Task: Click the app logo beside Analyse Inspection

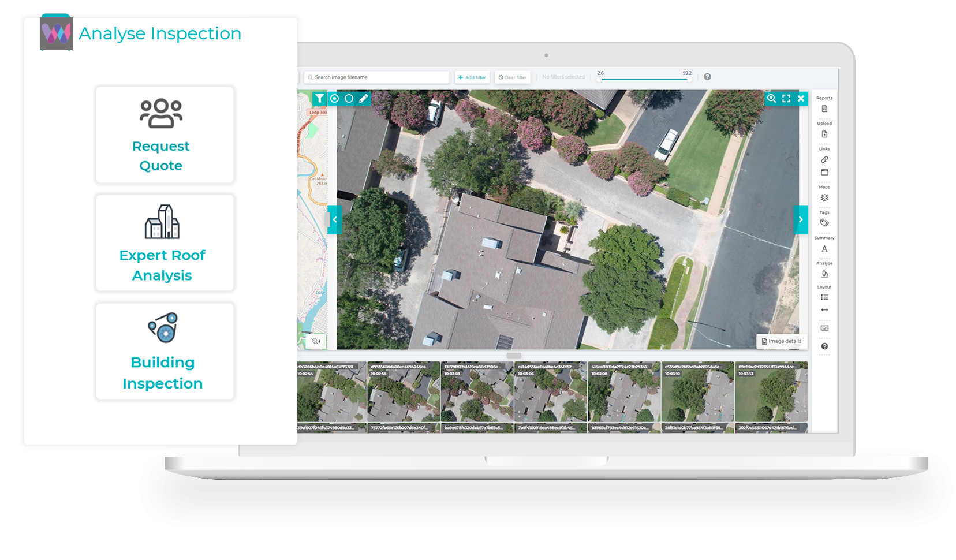Action: [56, 33]
